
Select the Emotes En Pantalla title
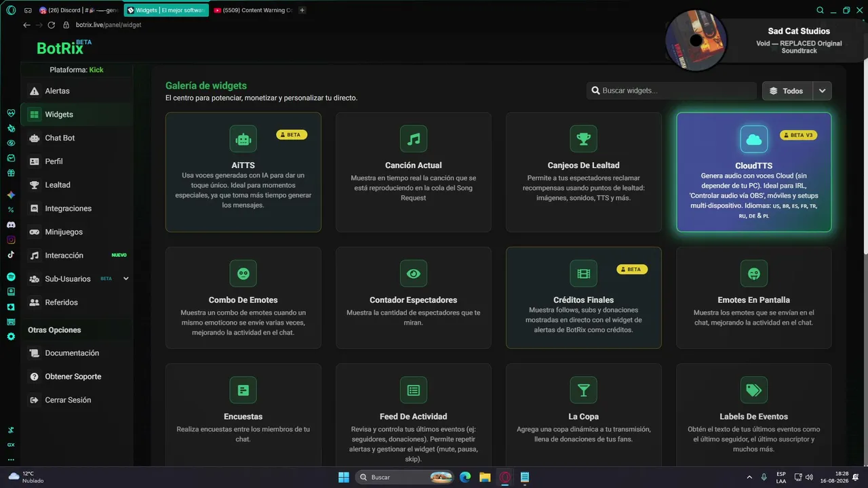click(x=754, y=300)
